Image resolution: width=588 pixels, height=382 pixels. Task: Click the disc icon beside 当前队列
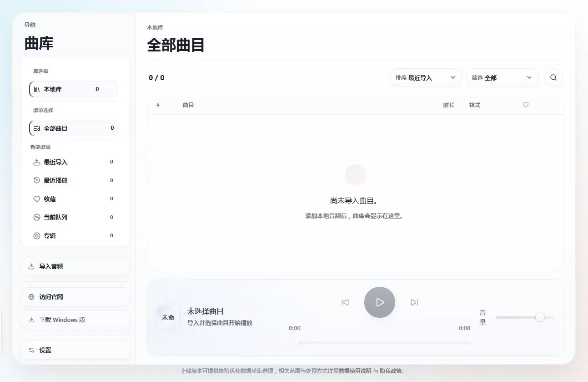37,217
